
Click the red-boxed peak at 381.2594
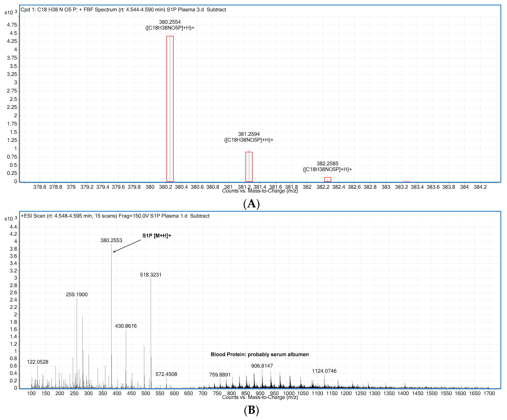coord(249,167)
